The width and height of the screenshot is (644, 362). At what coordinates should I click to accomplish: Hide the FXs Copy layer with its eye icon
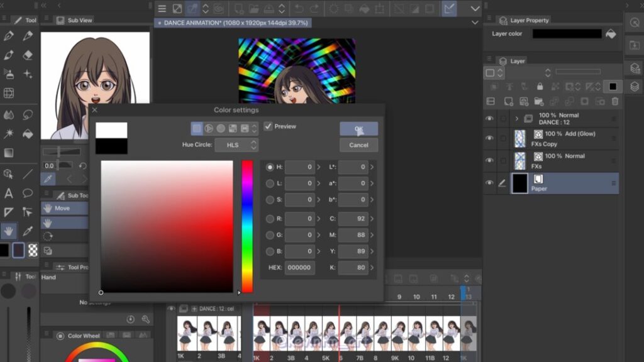pyautogui.click(x=489, y=138)
